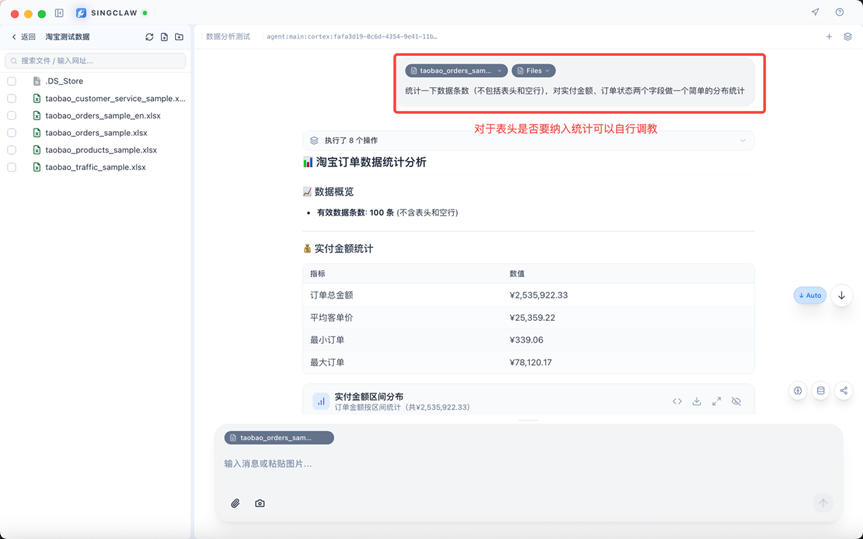The height and width of the screenshot is (539, 863).
Task: Go back using the 返回 button
Action: pos(23,37)
